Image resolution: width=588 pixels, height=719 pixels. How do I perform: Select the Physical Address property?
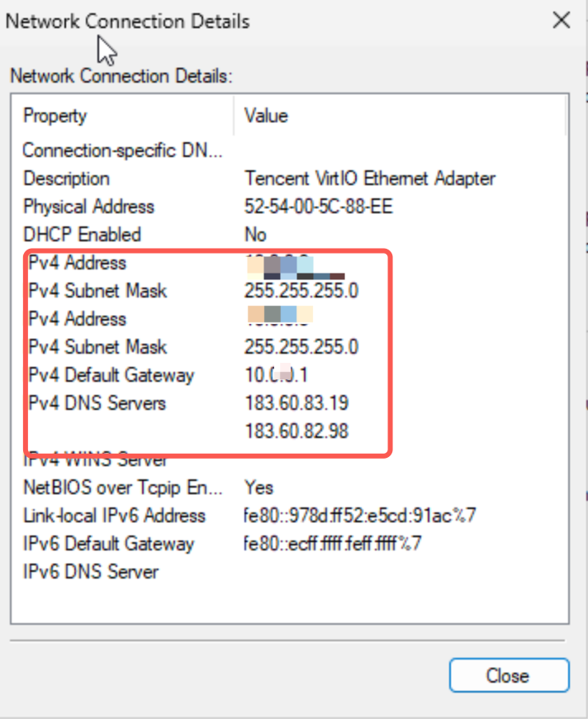(x=88, y=207)
